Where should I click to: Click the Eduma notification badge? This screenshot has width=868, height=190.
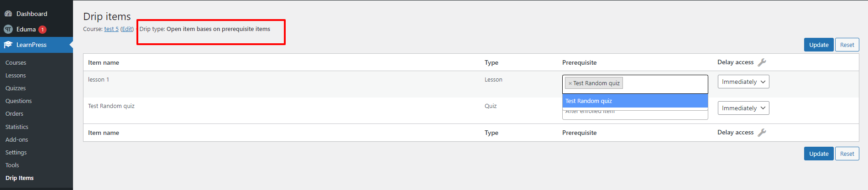tap(42, 29)
